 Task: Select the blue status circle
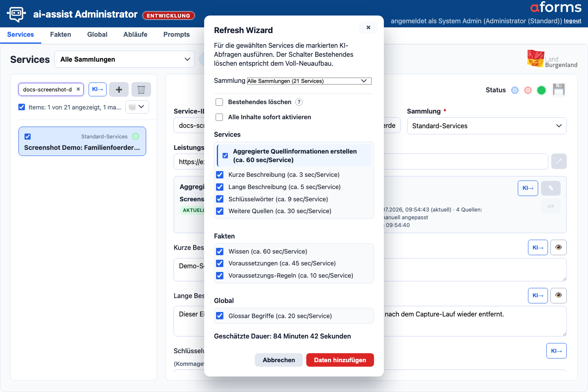click(x=515, y=90)
